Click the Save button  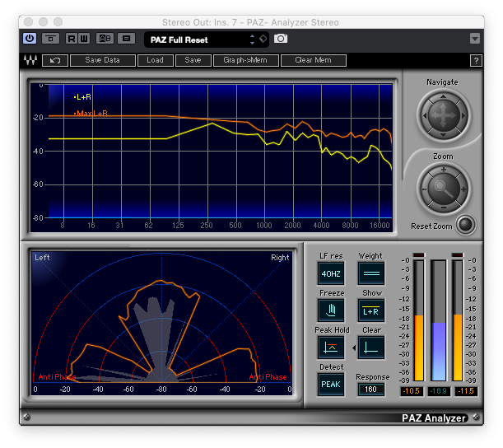coord(193,60)
